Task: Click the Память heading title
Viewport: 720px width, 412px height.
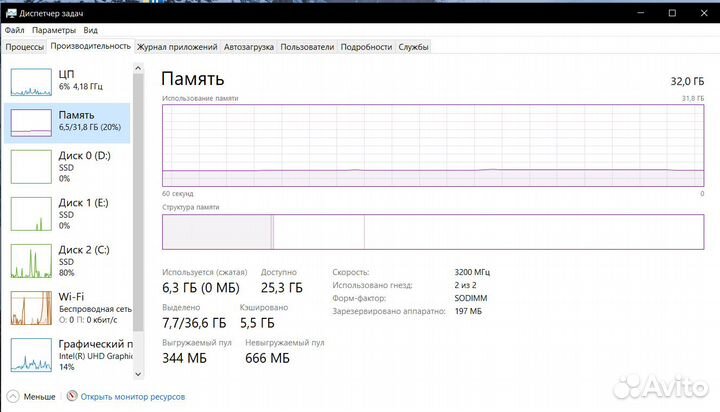Action: coord(193,79)
